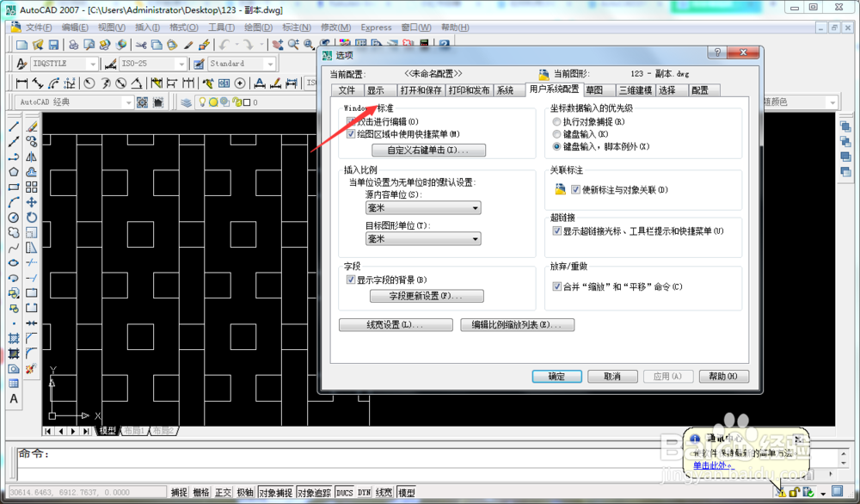860x504 pixels.
Task: Toggle 显示字段的背景 checkbox
Action: pyautogui.click(x=351, y=280)
